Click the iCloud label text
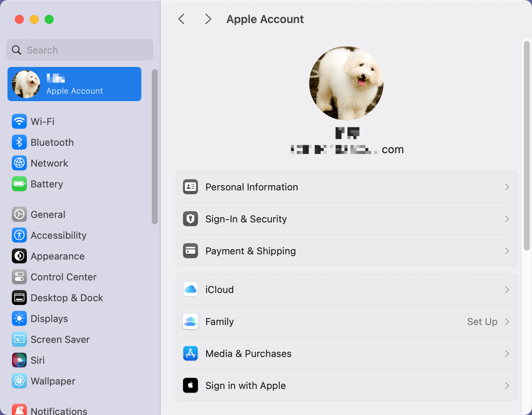532x415 pixels. click(x=219, y=290)
